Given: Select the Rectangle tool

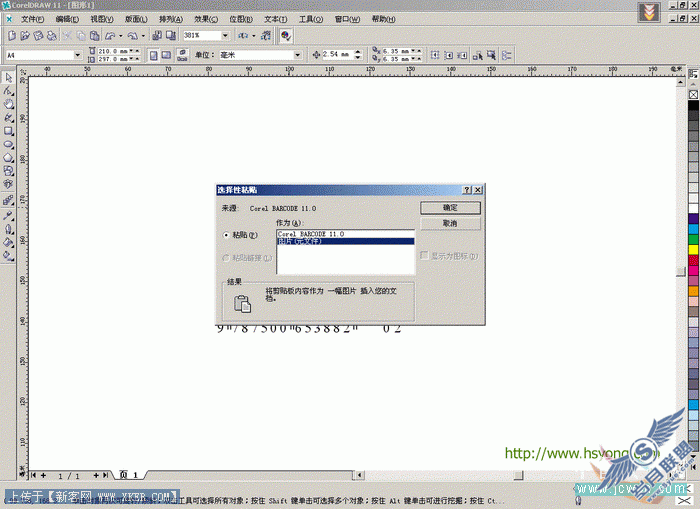Looking at the screenshot, I should pyautogui.click(x=8, y=131).
